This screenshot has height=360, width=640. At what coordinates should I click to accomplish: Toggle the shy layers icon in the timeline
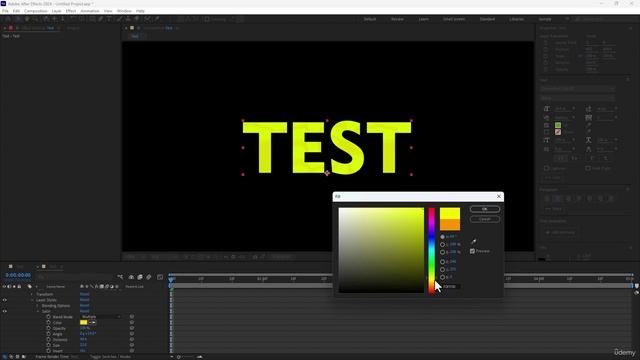click(x=131, y=277)
